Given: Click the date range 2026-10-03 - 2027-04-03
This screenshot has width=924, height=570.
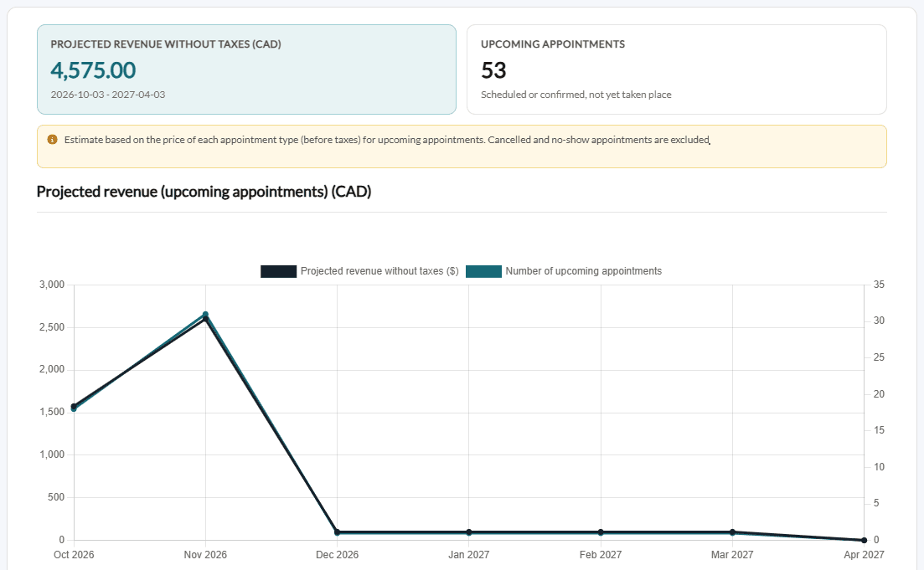Looking at the screenshot, I should pyautogui.click(x=108, y=95).
